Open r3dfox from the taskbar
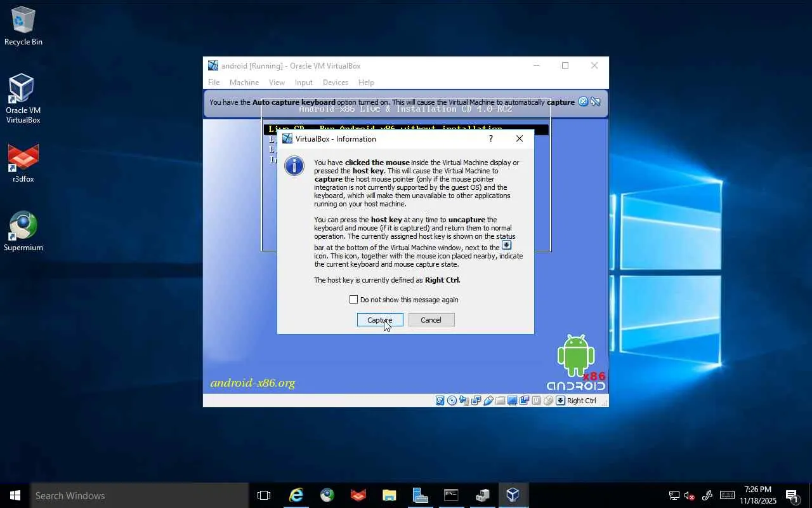This screenshot has height=508, width=812. [x=358, y=495]
